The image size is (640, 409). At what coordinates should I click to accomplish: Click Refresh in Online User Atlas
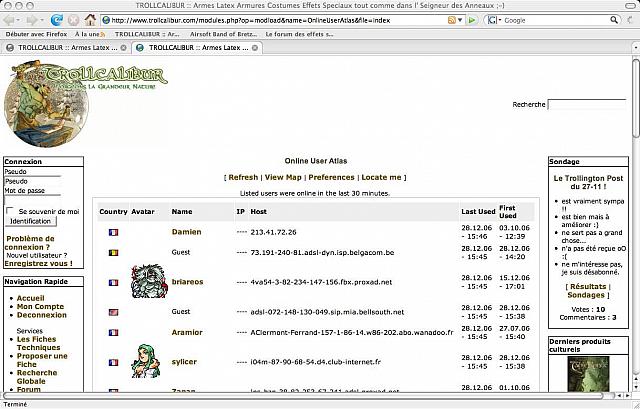(x=243, y=177)
